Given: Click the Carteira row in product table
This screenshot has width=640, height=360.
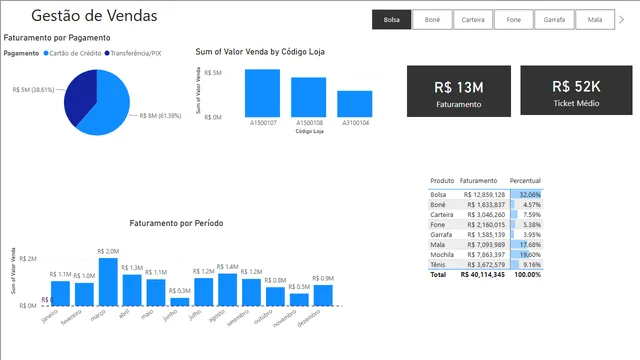Looking at the screenshot, I should (x=486, y=215).
